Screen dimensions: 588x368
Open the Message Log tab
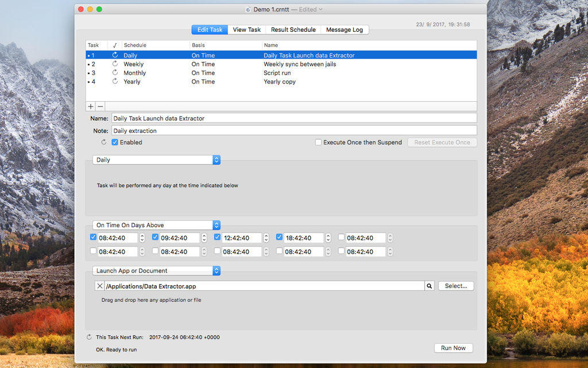point(345,30)
